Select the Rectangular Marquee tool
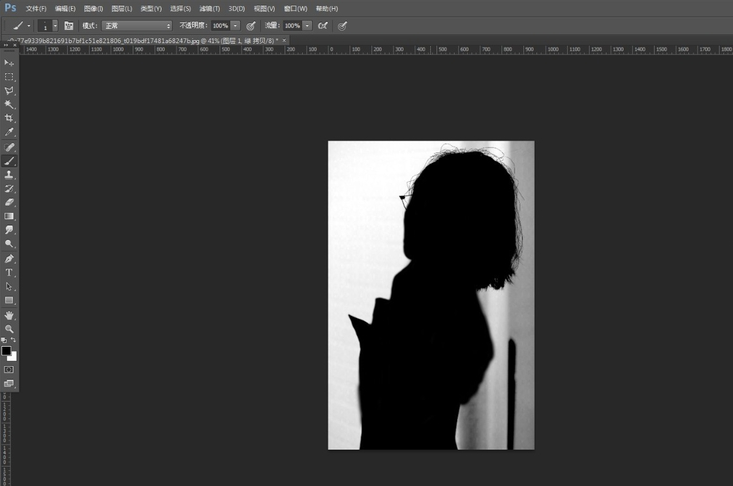The width and height of the screenshot is (733, 486). (x=10, y=76)
